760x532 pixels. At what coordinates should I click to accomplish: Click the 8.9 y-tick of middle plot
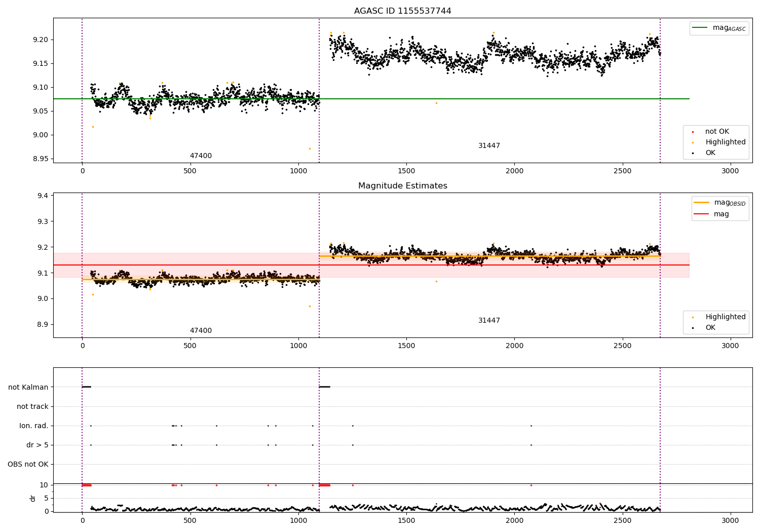[x=43, y=324]
